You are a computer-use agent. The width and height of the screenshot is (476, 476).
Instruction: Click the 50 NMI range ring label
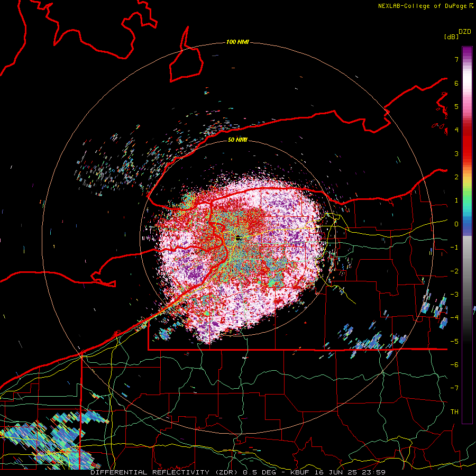tap(237, 140)
